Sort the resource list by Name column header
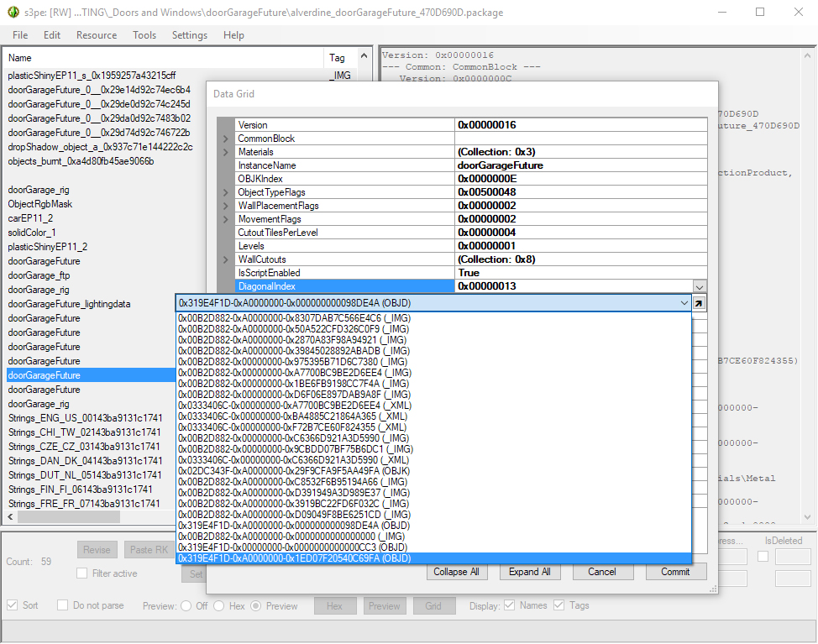This screenshot has height=644, width=818. point(163,58)
